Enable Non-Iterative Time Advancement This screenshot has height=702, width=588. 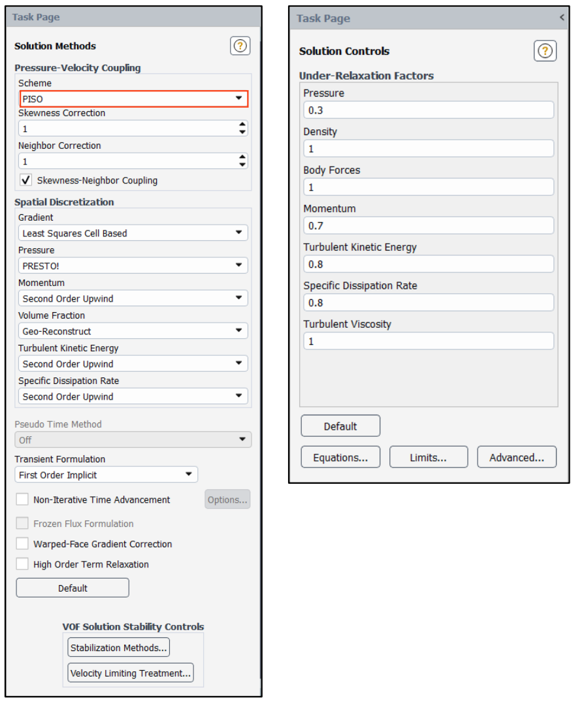point(22,500)
